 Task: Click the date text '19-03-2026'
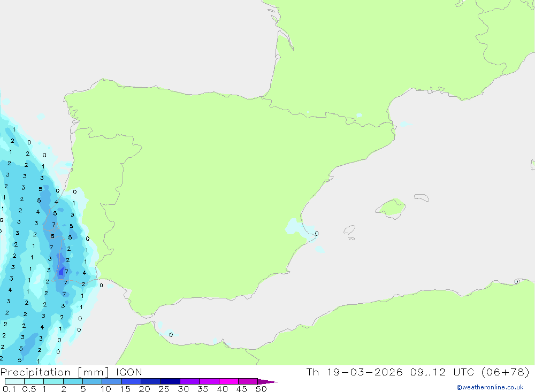point(365,372)
